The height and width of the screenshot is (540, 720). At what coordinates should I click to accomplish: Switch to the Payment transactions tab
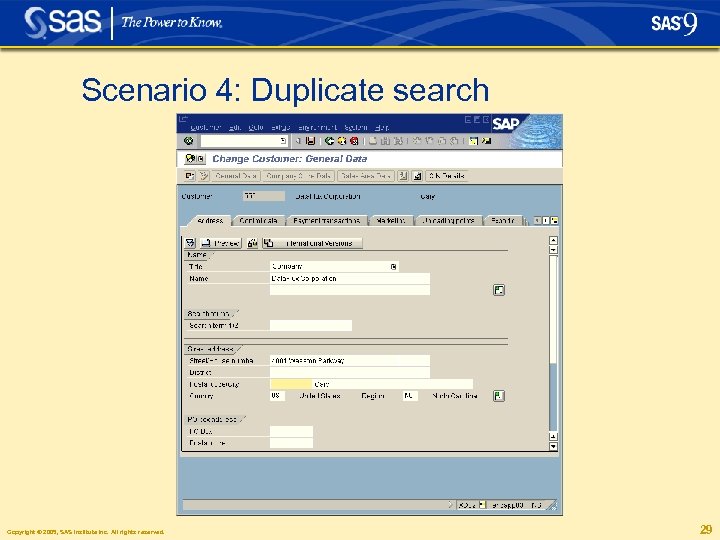(326, 221)
